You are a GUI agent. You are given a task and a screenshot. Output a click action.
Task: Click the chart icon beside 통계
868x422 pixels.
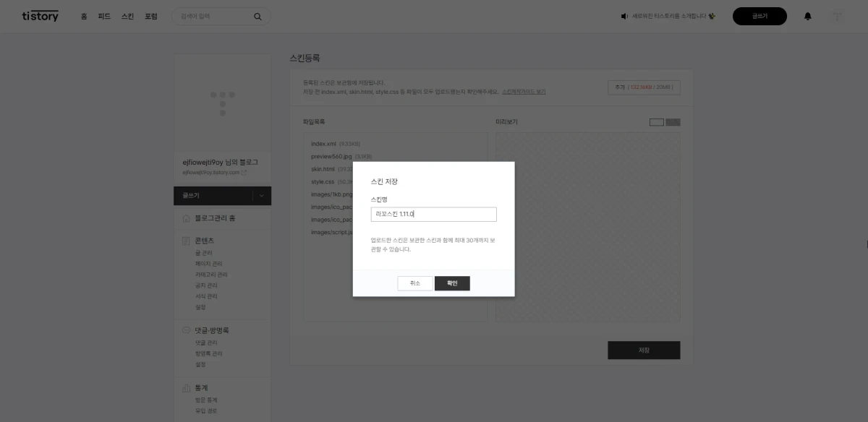click(x=185, y=388)
